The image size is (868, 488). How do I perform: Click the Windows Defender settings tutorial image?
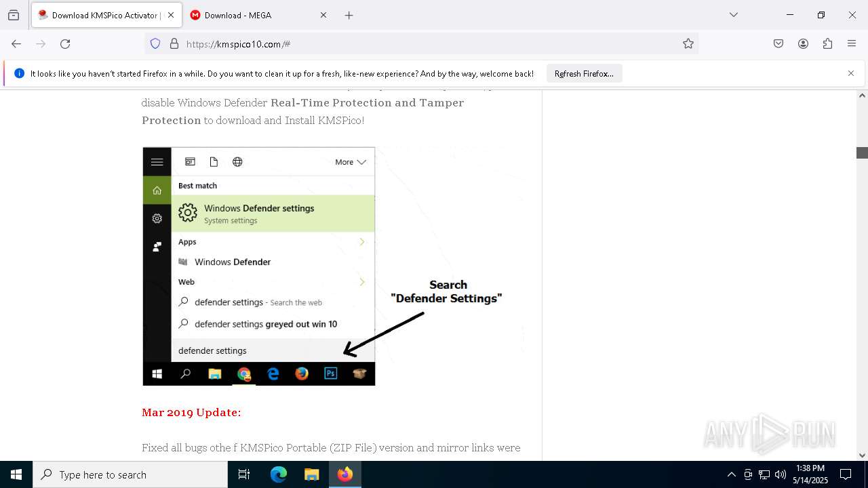259,266
